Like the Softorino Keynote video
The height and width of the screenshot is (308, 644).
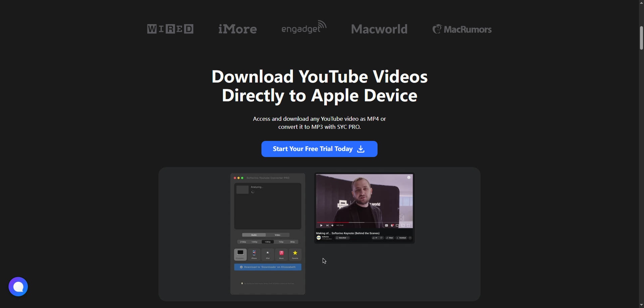click(x=375, y=238)
